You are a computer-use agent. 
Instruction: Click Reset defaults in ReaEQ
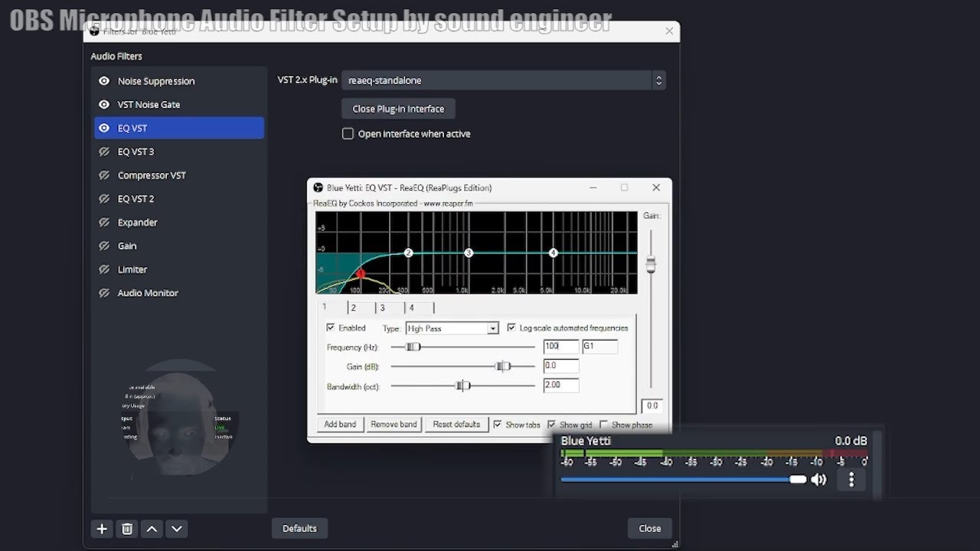(x=456, y=424)
